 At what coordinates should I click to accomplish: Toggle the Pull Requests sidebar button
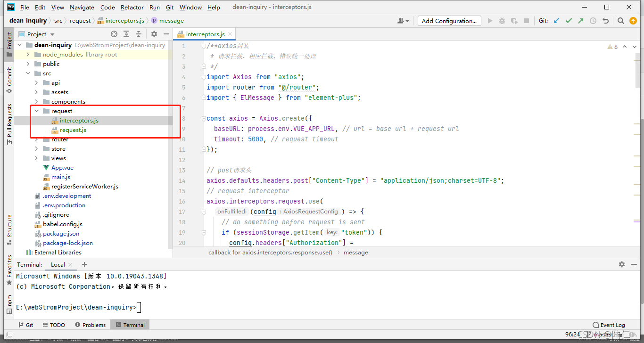[9, 124]
